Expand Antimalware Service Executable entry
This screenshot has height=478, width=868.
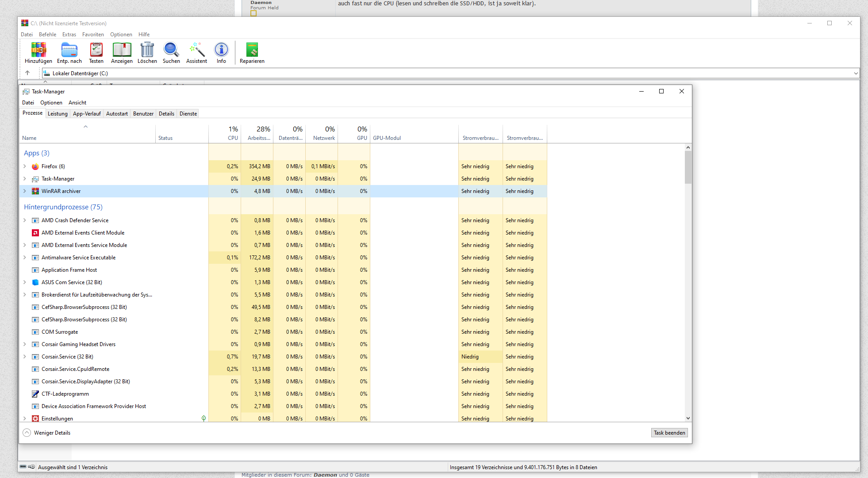25,258
